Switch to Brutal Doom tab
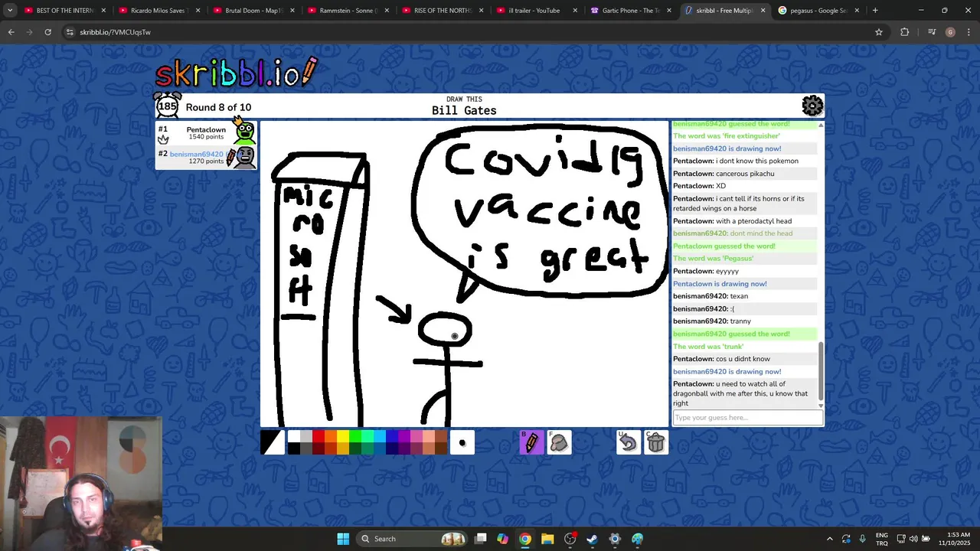The height and width of the screenshot is (551, 980). [253, 11]
